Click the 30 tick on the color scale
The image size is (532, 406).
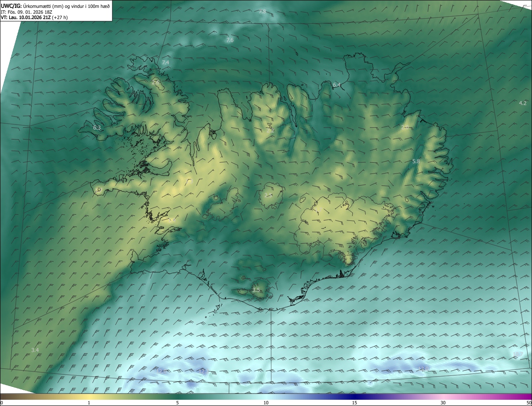pos(443,403)
